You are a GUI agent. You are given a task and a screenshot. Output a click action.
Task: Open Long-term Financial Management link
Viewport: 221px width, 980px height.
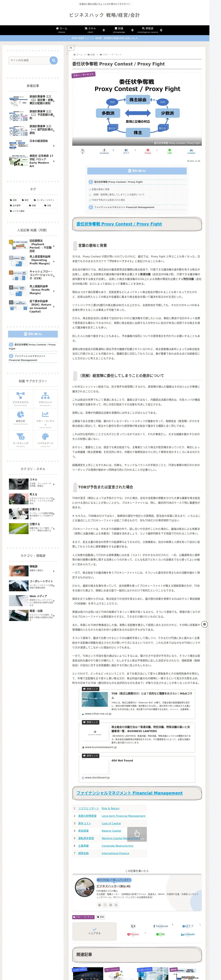coord(123,816)
